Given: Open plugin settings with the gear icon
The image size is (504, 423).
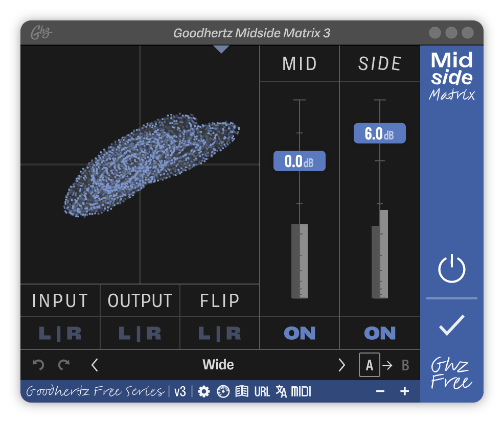Looking at the screenshot, I should point(204,391).
